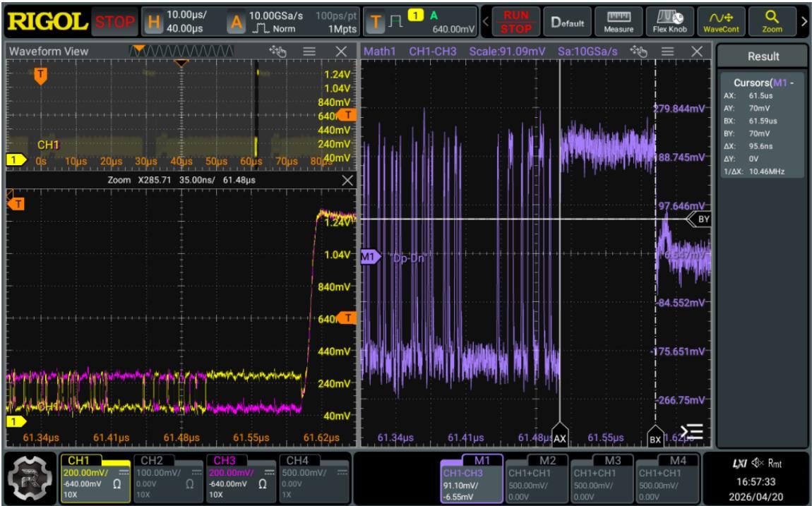Open the Rigol gear function menu
The height and width of the screenshot is (506, 812).
(30, 478)
